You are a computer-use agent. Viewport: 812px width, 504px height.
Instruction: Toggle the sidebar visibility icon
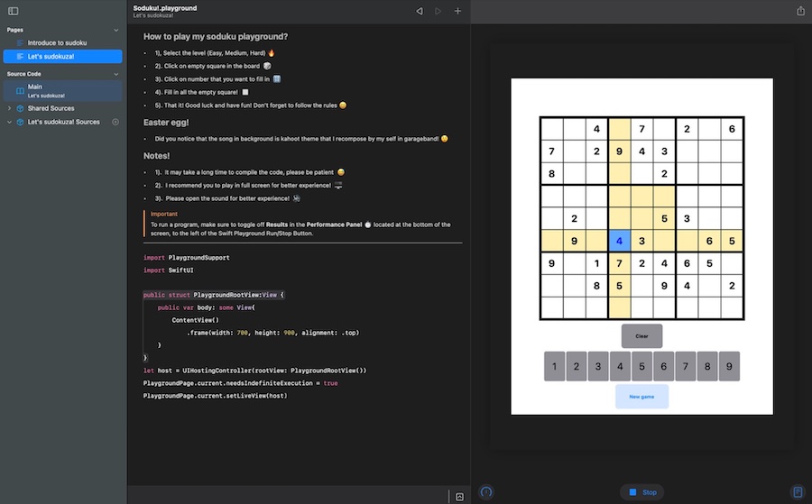coord(13,11)
